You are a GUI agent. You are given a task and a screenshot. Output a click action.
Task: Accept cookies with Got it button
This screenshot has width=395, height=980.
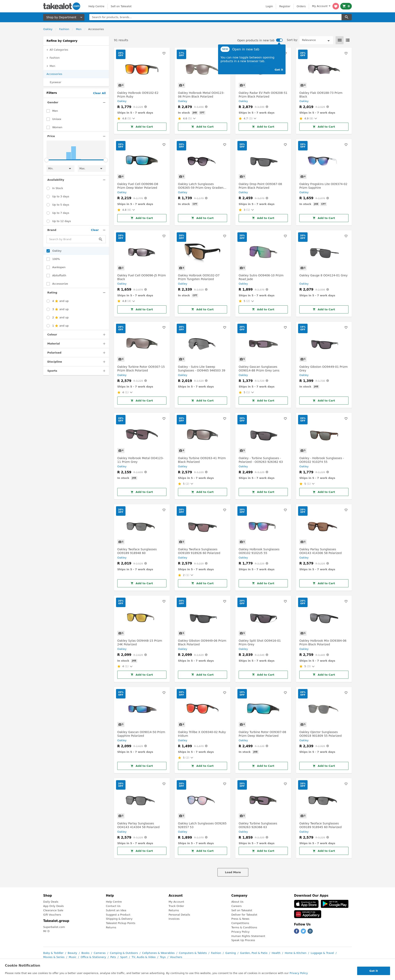point(373,971)
